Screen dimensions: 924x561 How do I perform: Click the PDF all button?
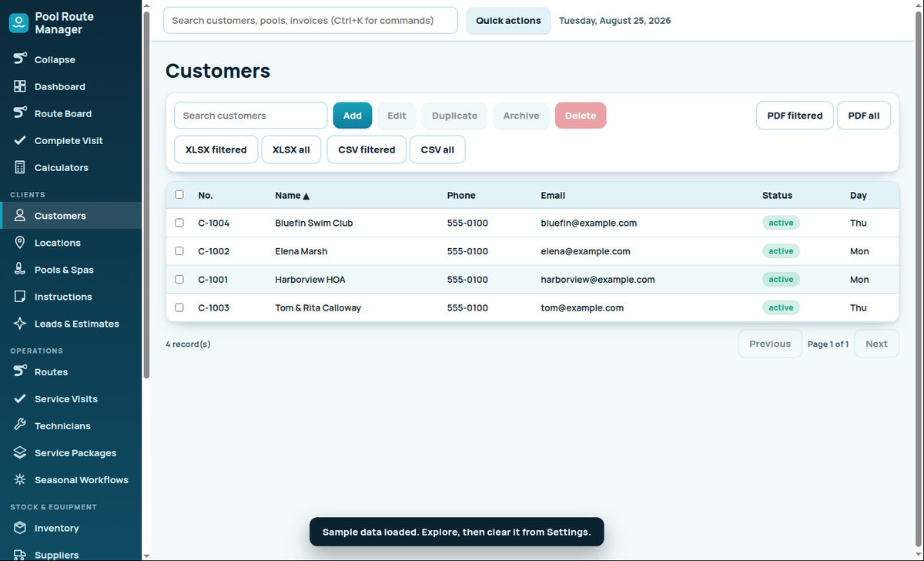click(x=864, y=116)
